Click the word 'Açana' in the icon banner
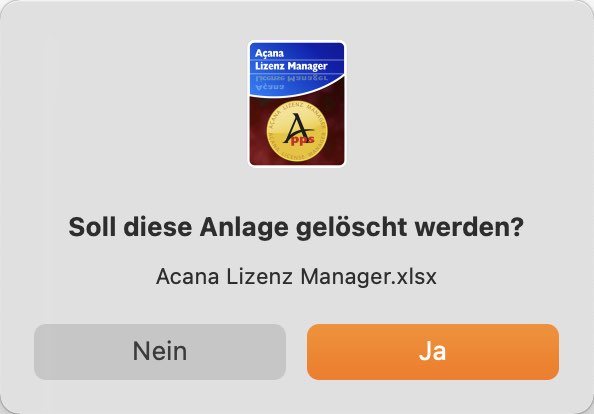This screenshot has width=594, height=414. pos(269,53)
